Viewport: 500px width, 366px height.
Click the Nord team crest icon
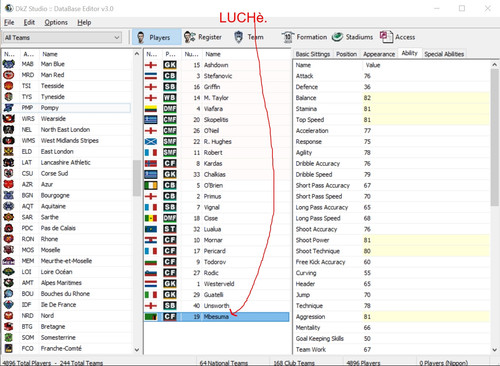9,316
